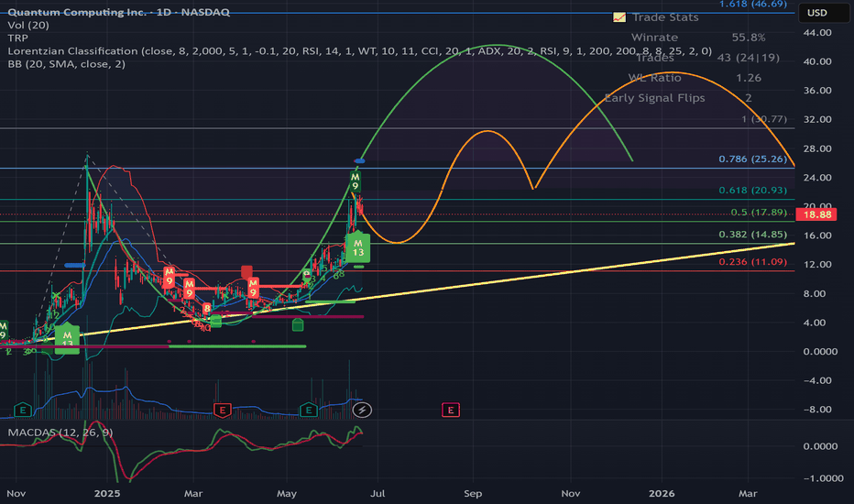Select the Lorentzian Classification indicator legend

pyautogui.click(x=359, y=51)
